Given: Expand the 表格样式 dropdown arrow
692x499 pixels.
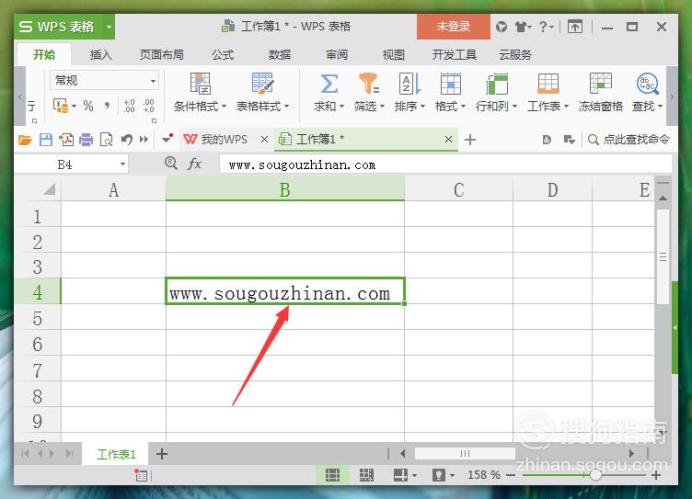Looking at the screenshot, I should click(286, 106).
